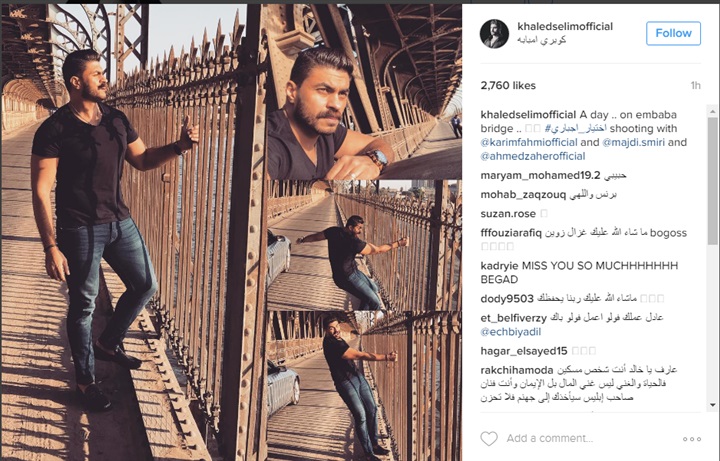Follow khaledselimofficial

[673, 33]
